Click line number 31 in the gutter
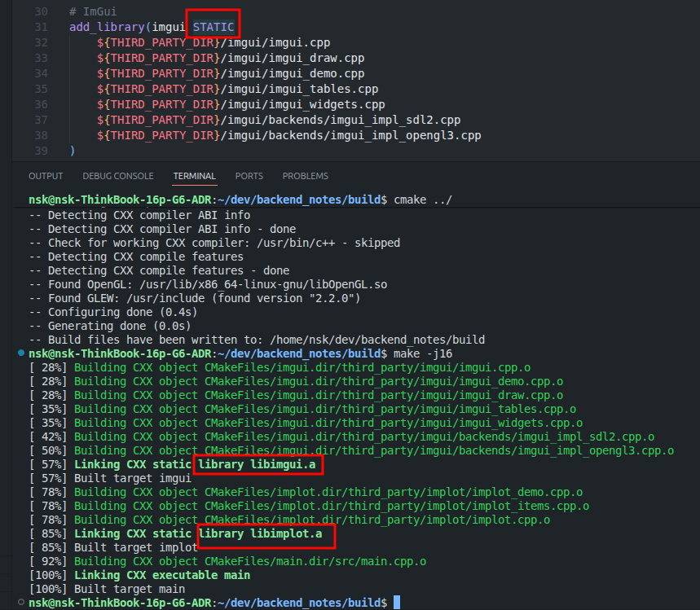The width and height of the screenshot is (700, 610). tap(42, 27)
